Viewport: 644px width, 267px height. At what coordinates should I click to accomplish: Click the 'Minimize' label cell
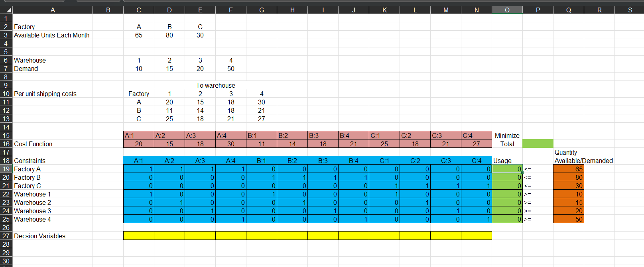click(x=507, y=135)
